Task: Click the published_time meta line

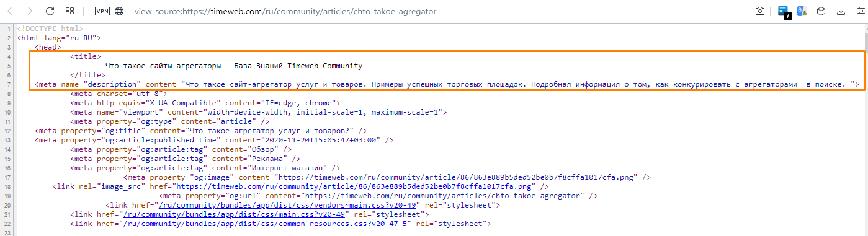Action: [x=214, y=140]
